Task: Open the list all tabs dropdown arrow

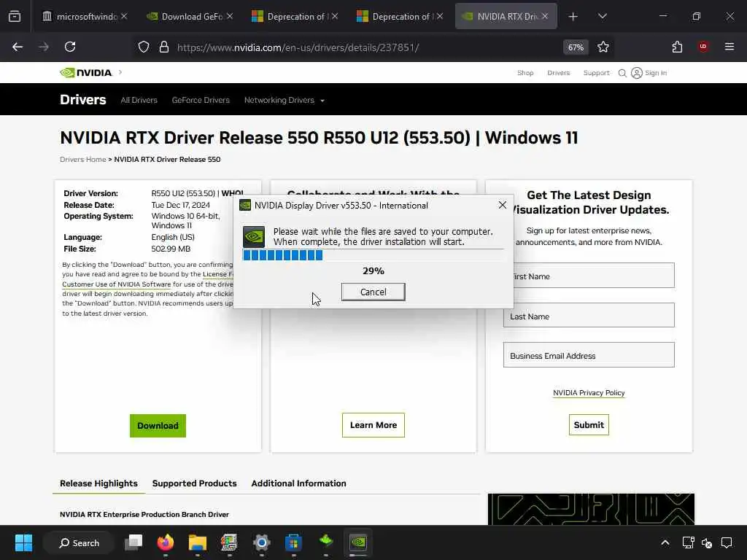Action: coord(602,16)
